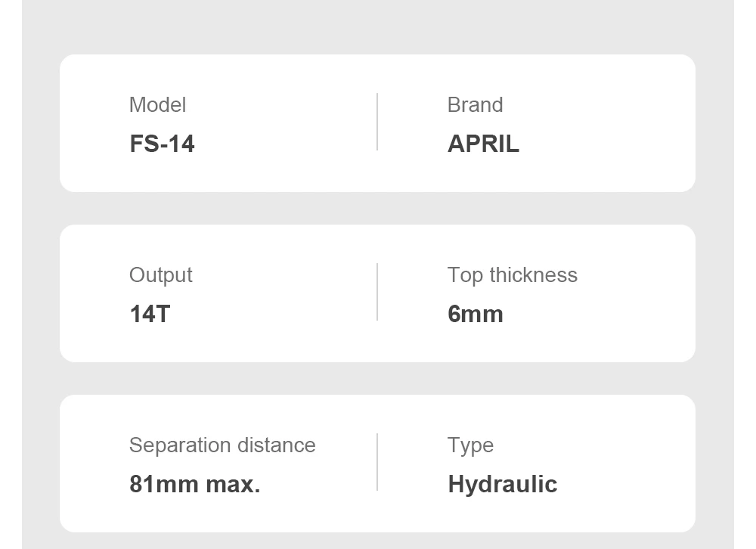
Task: Click the Output and Top thickness card
Action: (x=377, y=293)
